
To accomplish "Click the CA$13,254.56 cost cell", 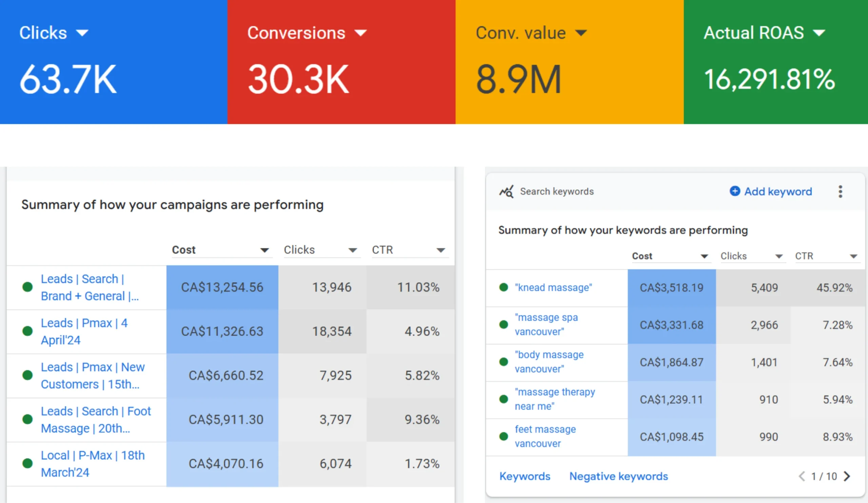I will pos(222,287).
